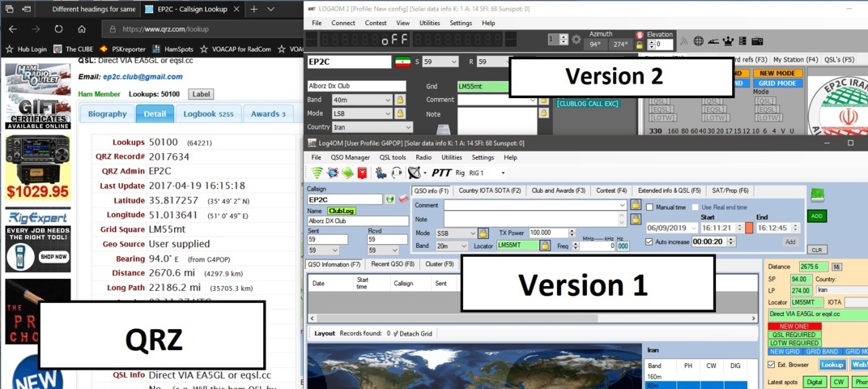This screenshot has height=389, width=868.
Task: Open the Band 20m dropdown
Action: (x=463, y=246)
